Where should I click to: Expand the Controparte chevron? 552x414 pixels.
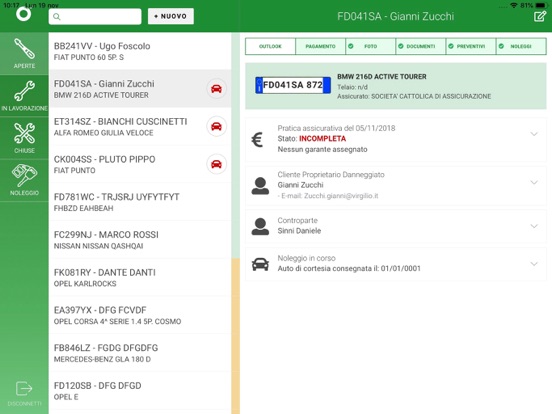[x=534, y=226]
